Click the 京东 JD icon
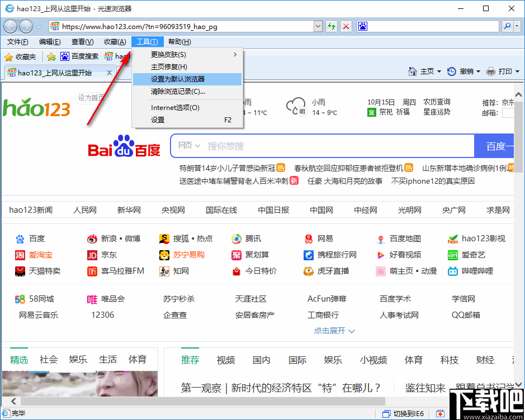Screen dimensions: 525x420 pyautogui.click(x=92, y=255)
